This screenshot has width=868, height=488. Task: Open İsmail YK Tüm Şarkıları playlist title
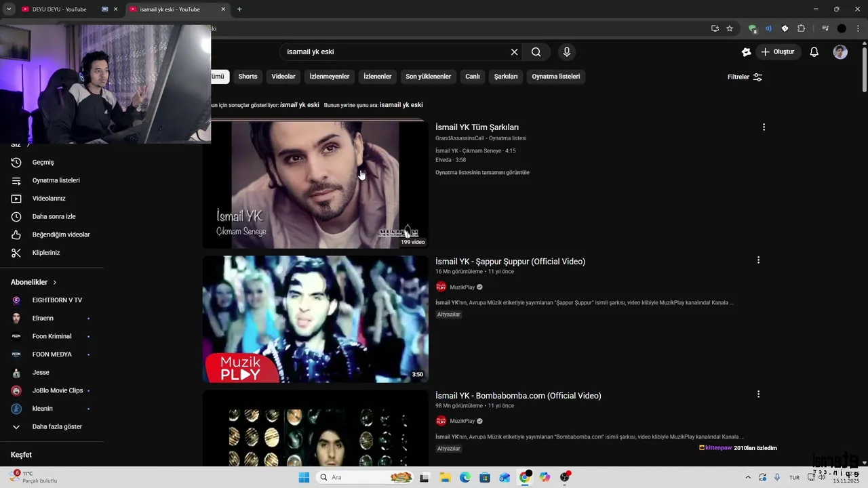pyautogui.click(x=477, y=127)
